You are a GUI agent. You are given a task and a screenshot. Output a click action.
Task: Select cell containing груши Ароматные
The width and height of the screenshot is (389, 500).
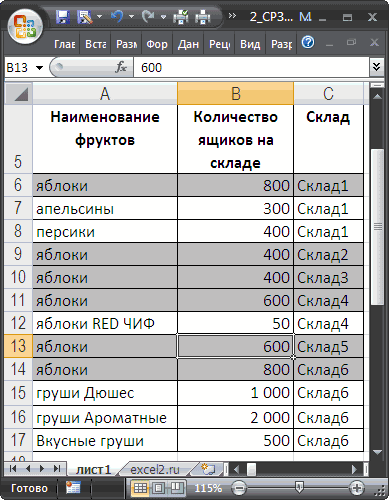click(105, 417)
